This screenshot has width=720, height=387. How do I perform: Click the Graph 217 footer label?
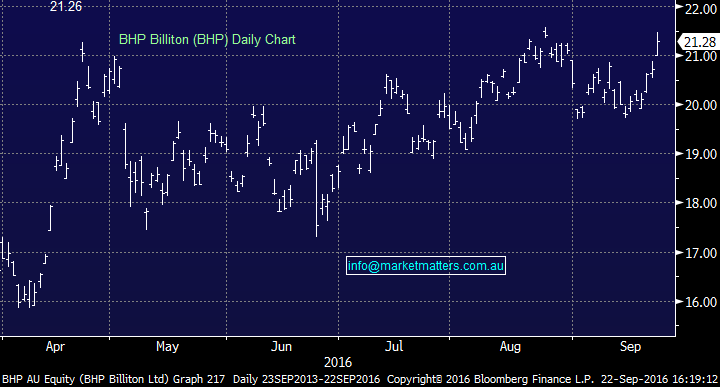199,379
